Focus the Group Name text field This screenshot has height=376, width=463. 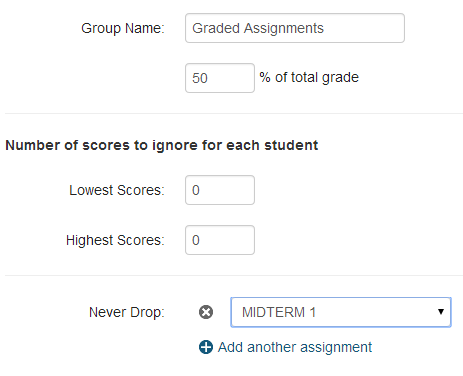[x=295, y=28]
